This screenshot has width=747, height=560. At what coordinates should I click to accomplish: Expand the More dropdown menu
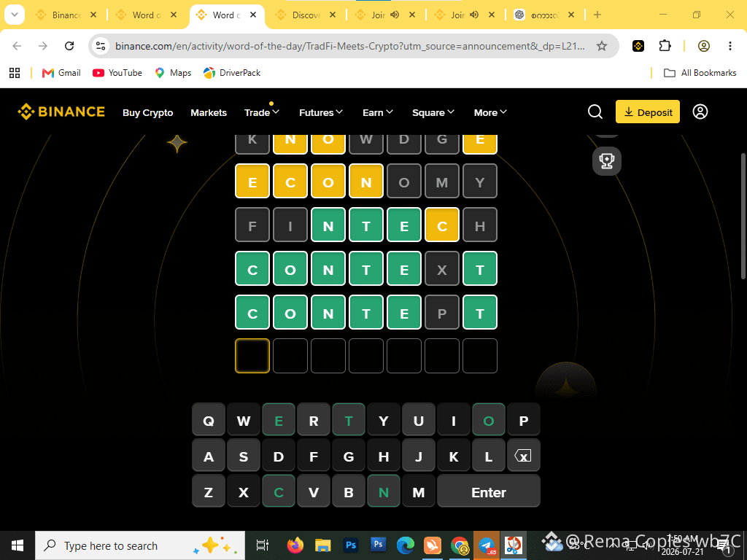point(490,112)
